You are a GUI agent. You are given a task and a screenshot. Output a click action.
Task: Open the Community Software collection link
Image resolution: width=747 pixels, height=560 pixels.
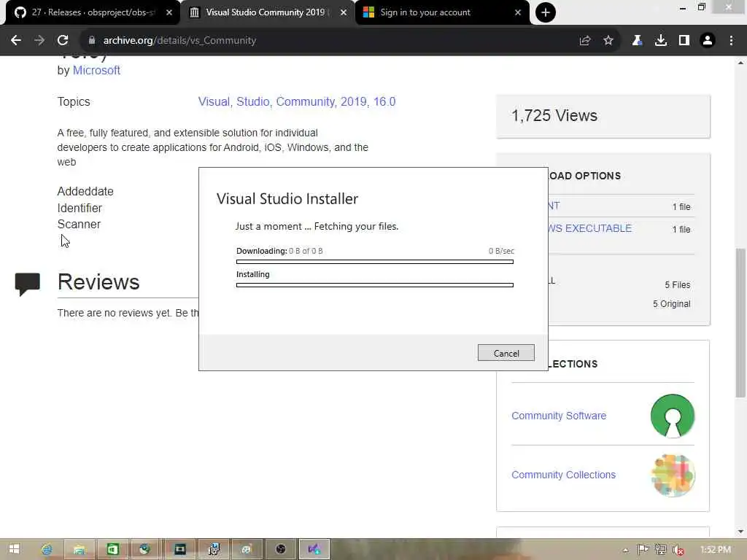(559, 416)
